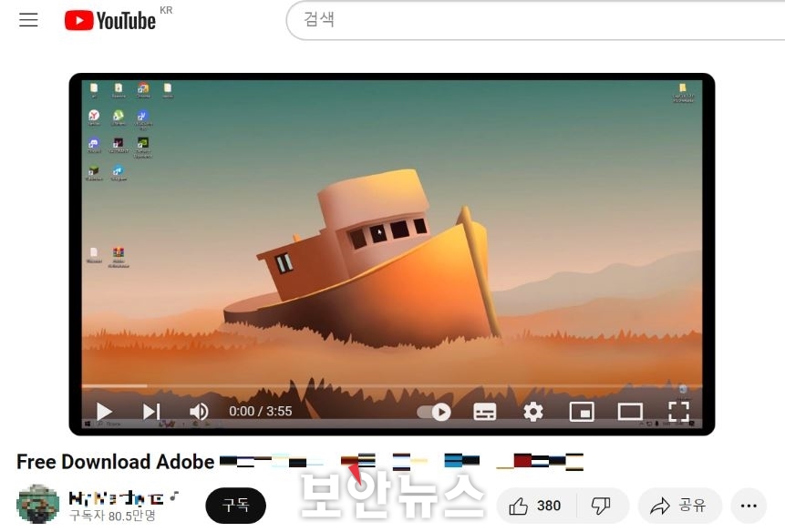Open the player settings gear
Screen dimensions: 785x532
coord(533,412)
